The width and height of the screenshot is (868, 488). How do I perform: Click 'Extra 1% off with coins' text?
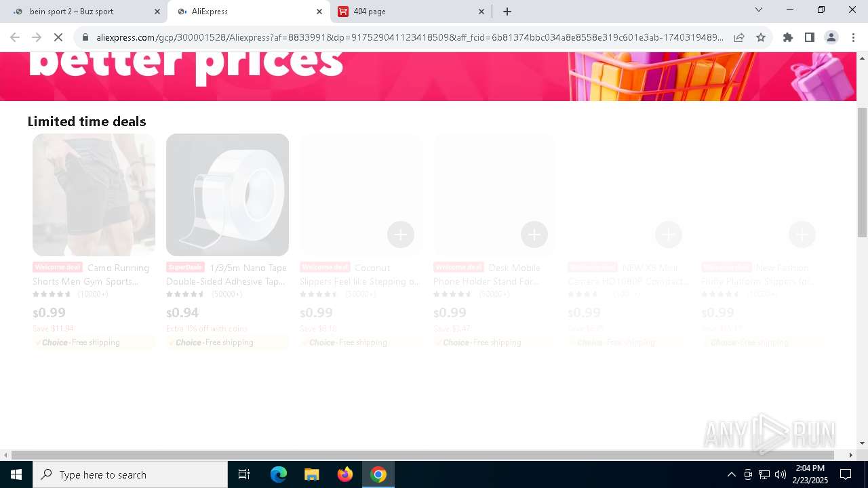pos(207,329)
